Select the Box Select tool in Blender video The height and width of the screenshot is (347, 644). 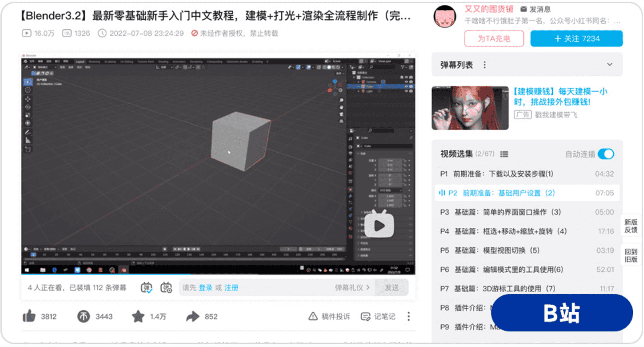pyautogui.click(x=28, y=82)
